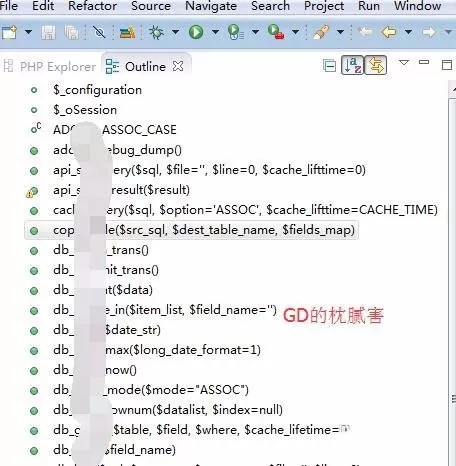Select the db function with ($data)
The height and width of the screenshot is (466, 456).
coord(103,290)
